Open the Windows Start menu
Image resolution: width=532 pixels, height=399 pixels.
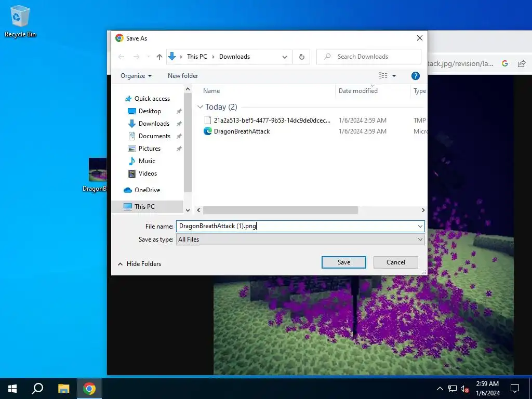click(x=12, y=389)
